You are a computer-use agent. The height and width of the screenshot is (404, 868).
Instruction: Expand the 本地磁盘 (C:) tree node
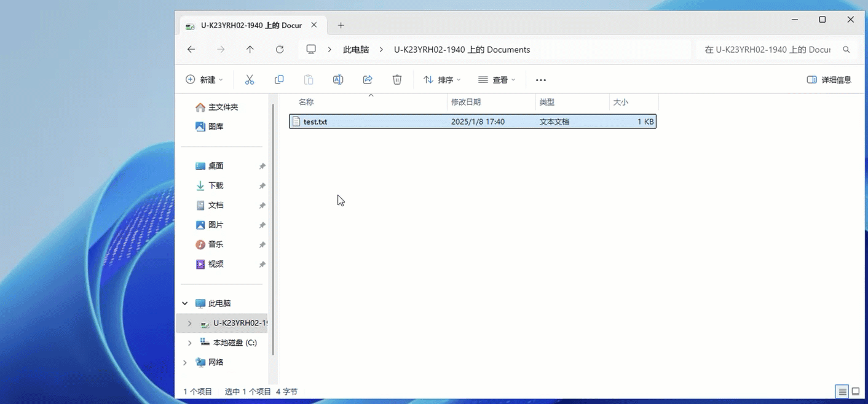[x=190, y=343]
